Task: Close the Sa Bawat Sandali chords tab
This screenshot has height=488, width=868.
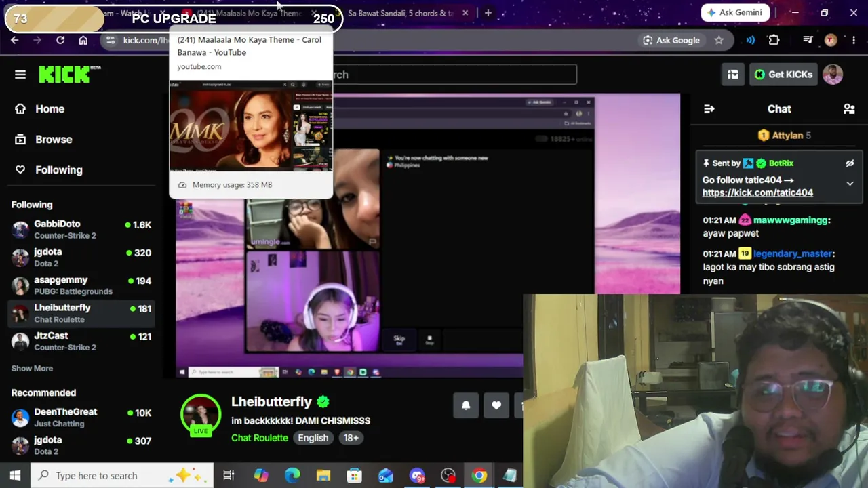Action: pyautogui.click(x=465, y=13)
